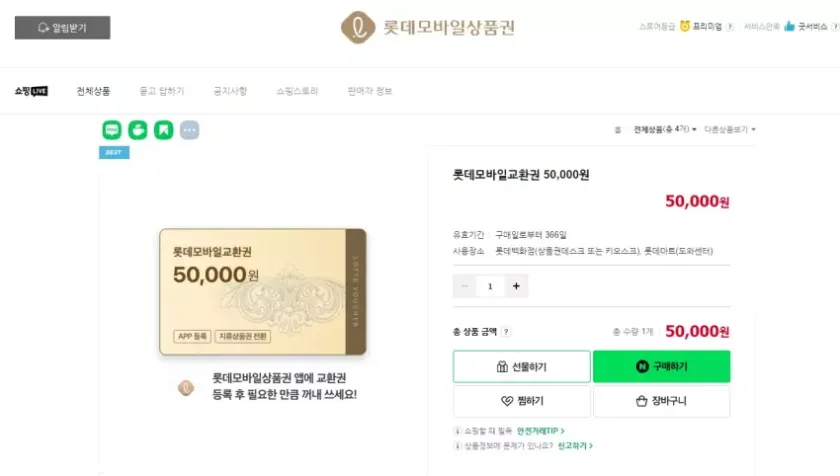The height and width of the screenshot is (476, 840).
Task: Toggle 찜하기 wishlist heart button
Action: pyautogui.click(x=521, y=401)
